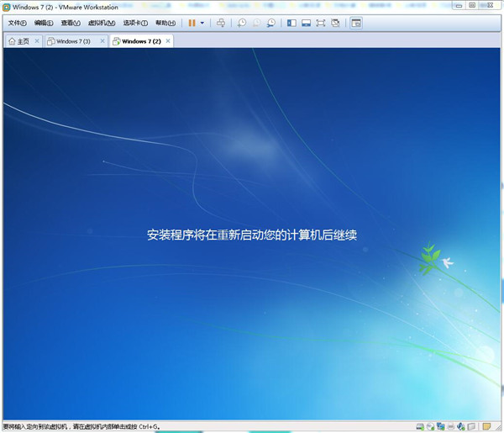
Task: Open the 选项卡 (Tabs) menu
Action: click(x=135, y=23)
